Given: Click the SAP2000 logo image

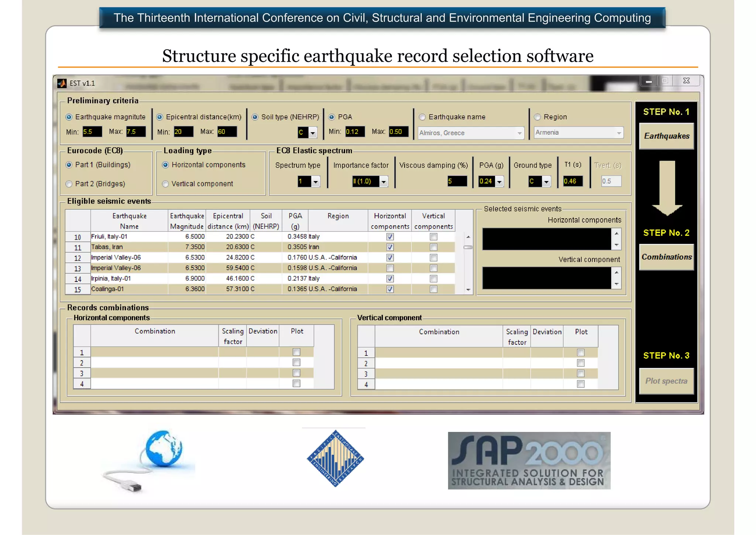Looking at the screenshot, I should point(529,460).
